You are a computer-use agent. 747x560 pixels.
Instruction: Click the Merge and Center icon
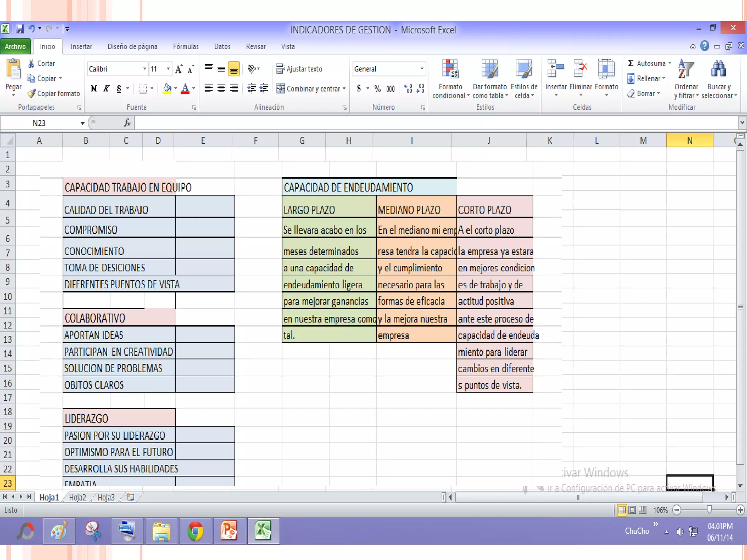[280, 89]
